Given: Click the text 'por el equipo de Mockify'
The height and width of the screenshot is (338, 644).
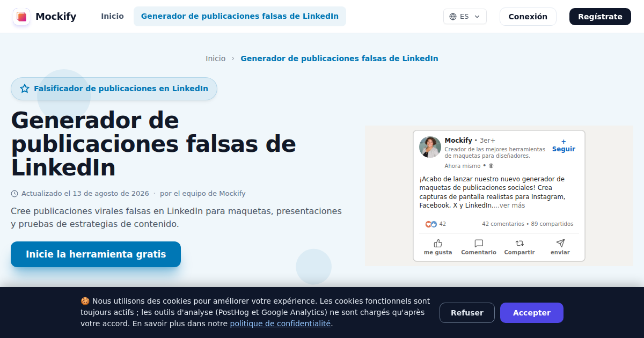Looking at the screenshot, I should tap(203, 194).
